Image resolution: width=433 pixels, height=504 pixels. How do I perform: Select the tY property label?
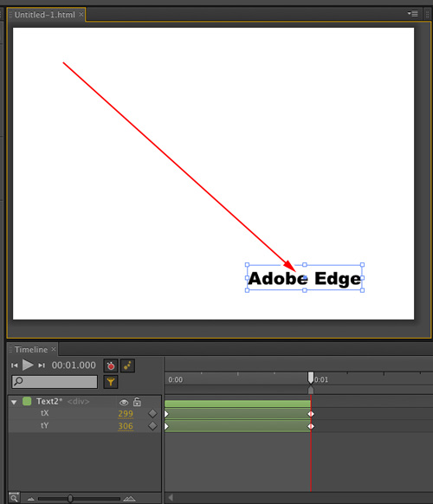[45, 425]
